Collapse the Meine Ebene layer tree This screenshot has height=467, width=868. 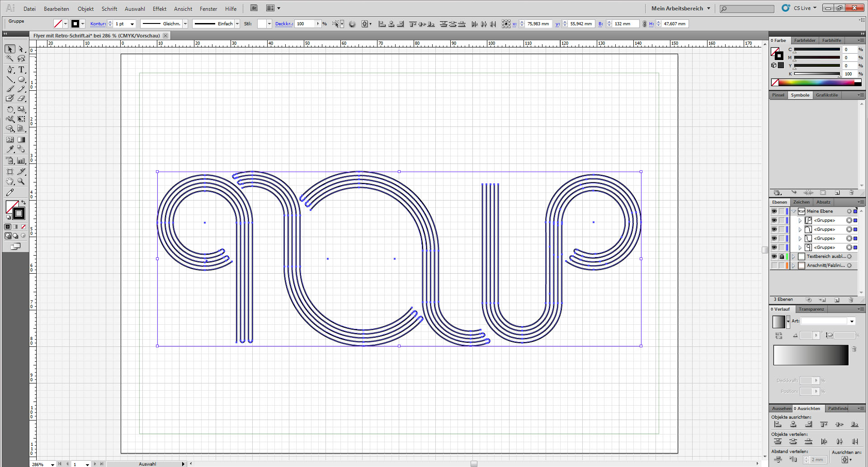(x=793, y=211)
